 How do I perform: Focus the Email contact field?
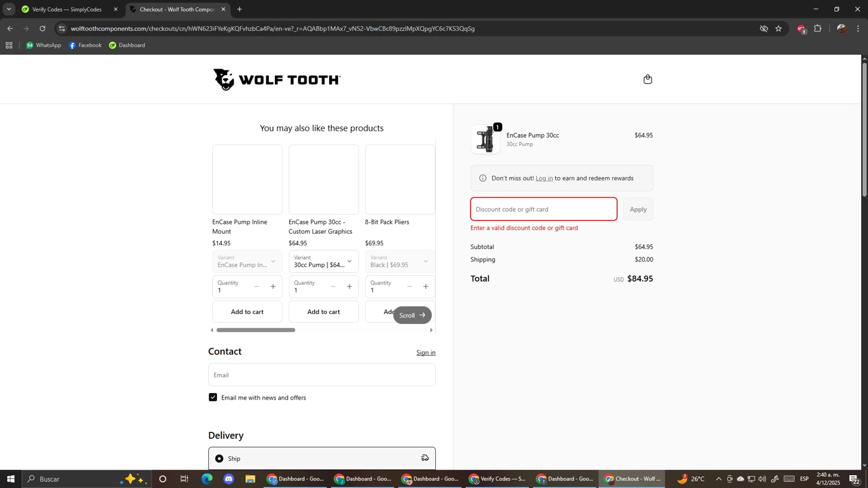click(x=322, y=375)
